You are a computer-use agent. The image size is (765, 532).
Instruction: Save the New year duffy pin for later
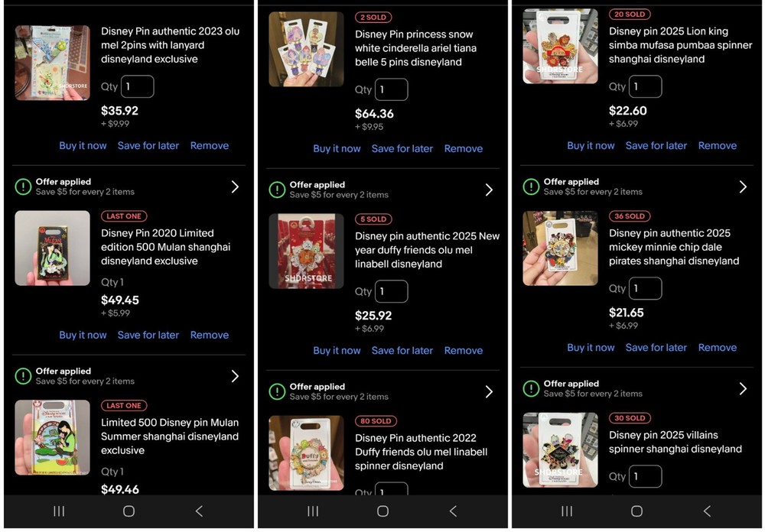[x=402, y=351]
